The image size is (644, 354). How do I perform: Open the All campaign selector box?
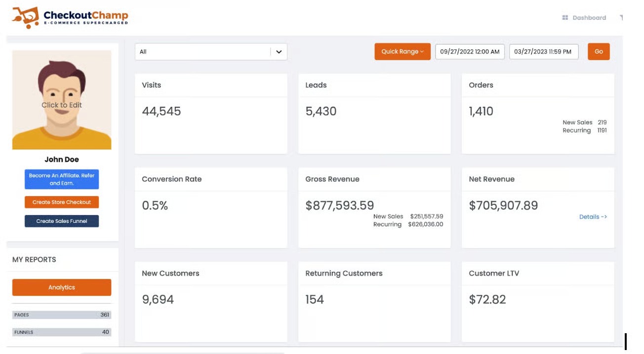pos(202,52)
